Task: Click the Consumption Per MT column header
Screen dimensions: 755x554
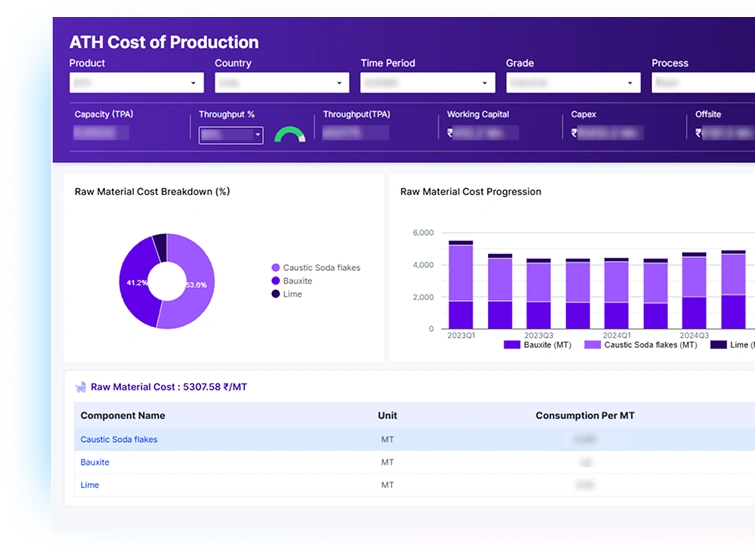Action: (x=584, y=415)
